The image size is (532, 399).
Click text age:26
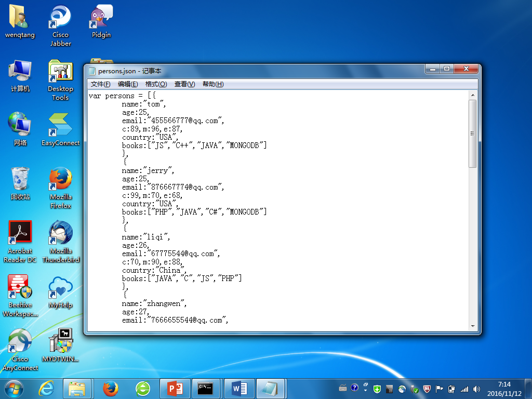(136, 245)
